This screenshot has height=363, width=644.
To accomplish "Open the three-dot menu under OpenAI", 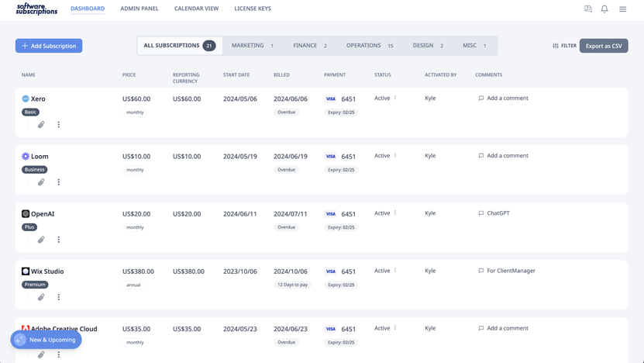I will coord(58,240).
